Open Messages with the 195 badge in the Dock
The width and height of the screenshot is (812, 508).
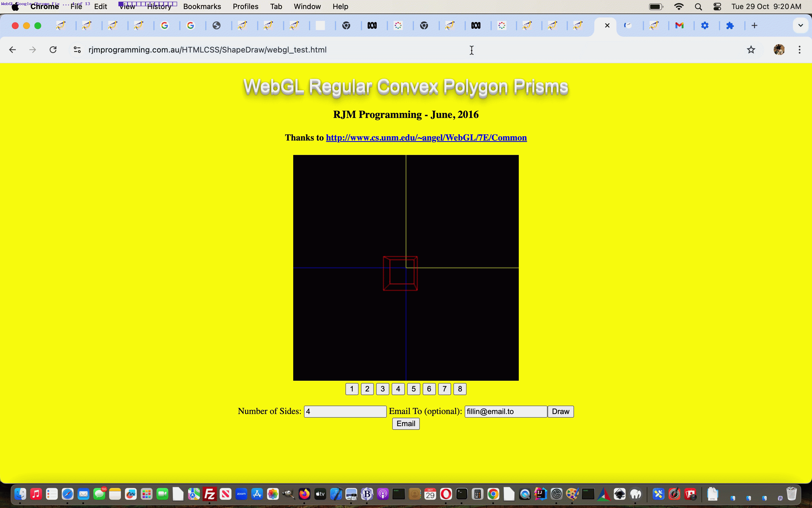coord(99,494)
